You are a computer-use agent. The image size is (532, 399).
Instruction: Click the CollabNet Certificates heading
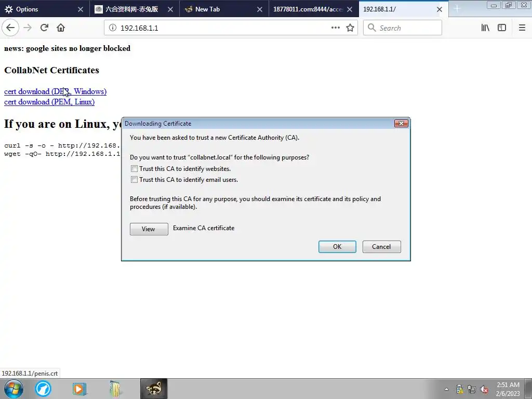(51, 70)
